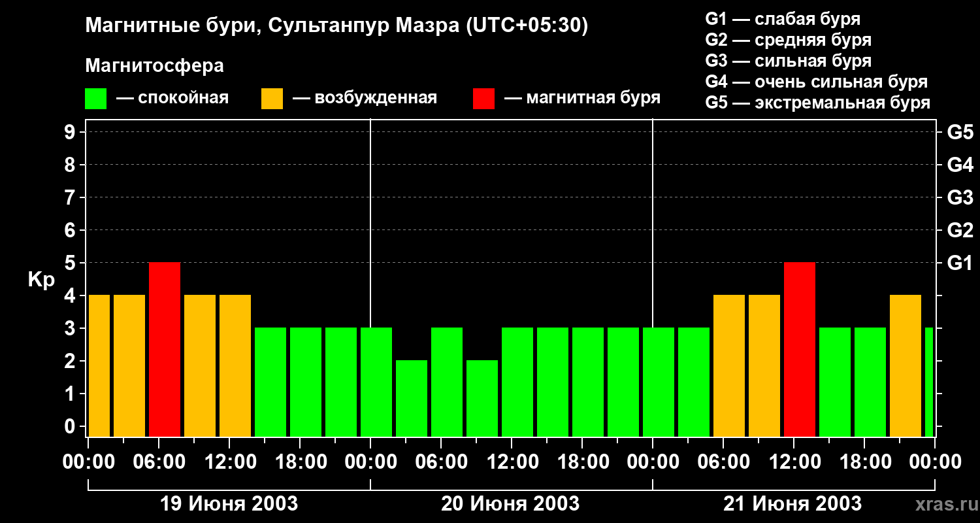Click the '06:00' time label for 21 Июня
The image size is (980, 523).
(x=723, y=462)
